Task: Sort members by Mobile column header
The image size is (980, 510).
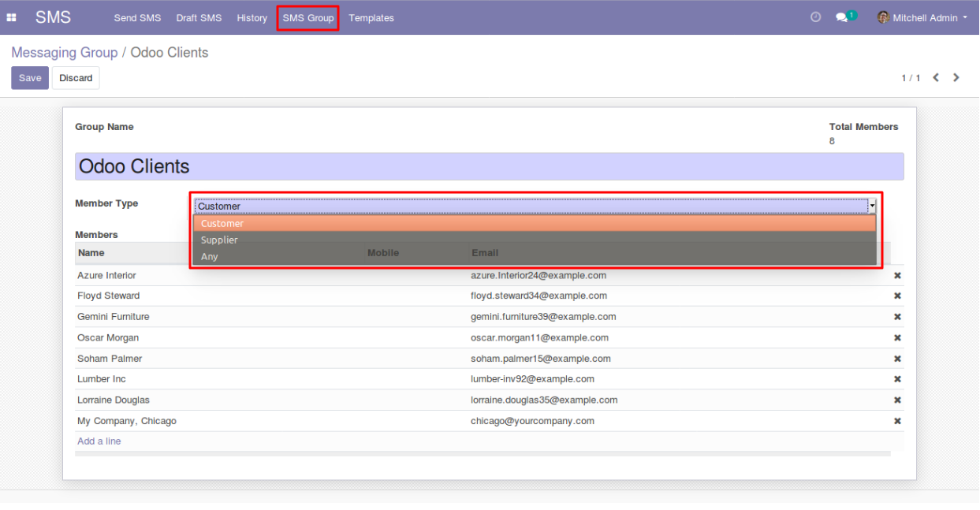Action: coord(383,253)
